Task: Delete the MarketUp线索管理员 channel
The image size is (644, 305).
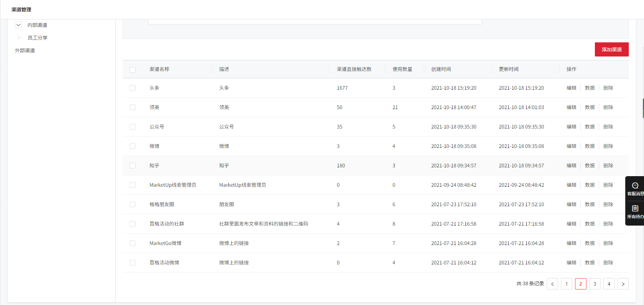Action: (608, 185)
